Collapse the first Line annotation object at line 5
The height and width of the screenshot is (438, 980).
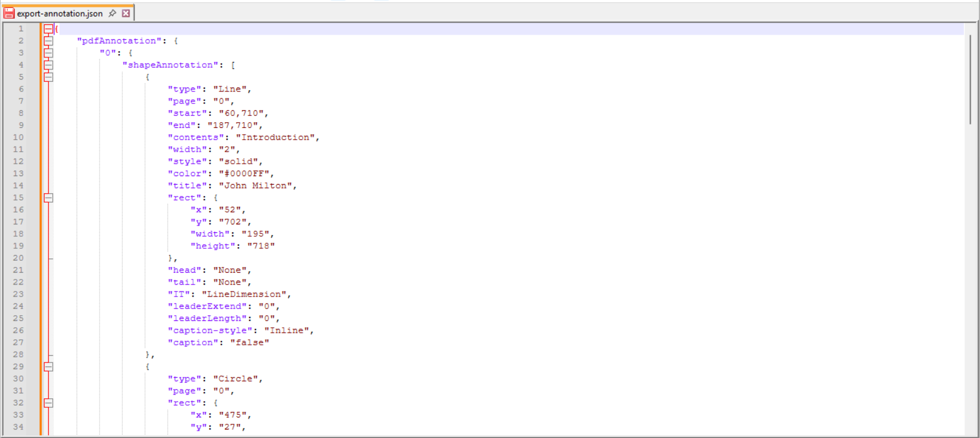point(48,77)
